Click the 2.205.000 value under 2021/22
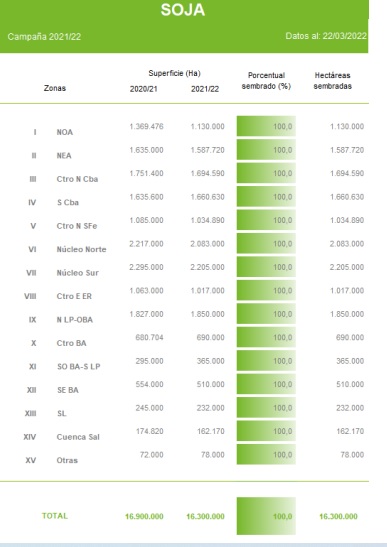Viewport: 387px width, 547px height. click(207, 267)
